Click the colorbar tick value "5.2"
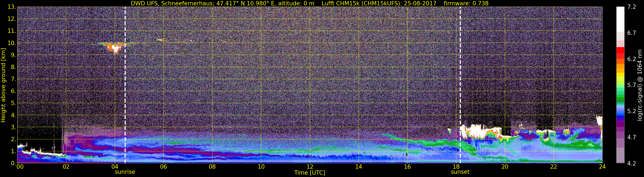The width and height of the screenshot is (644, 177). [632, 111]
